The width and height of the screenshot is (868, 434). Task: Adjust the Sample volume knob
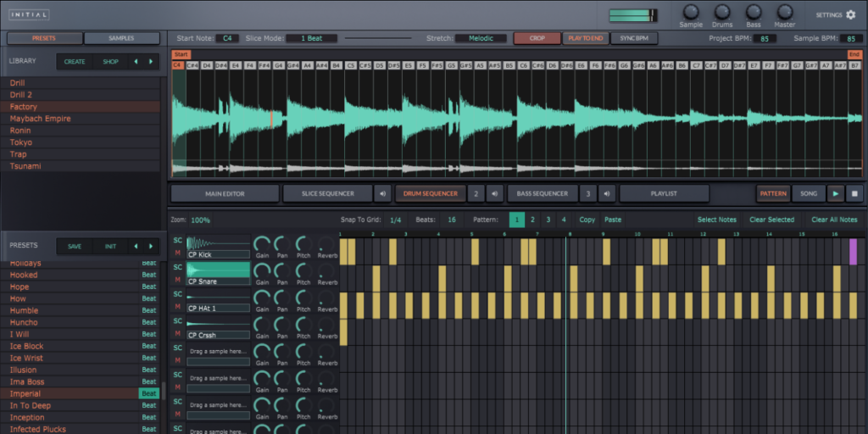point(691,12)
